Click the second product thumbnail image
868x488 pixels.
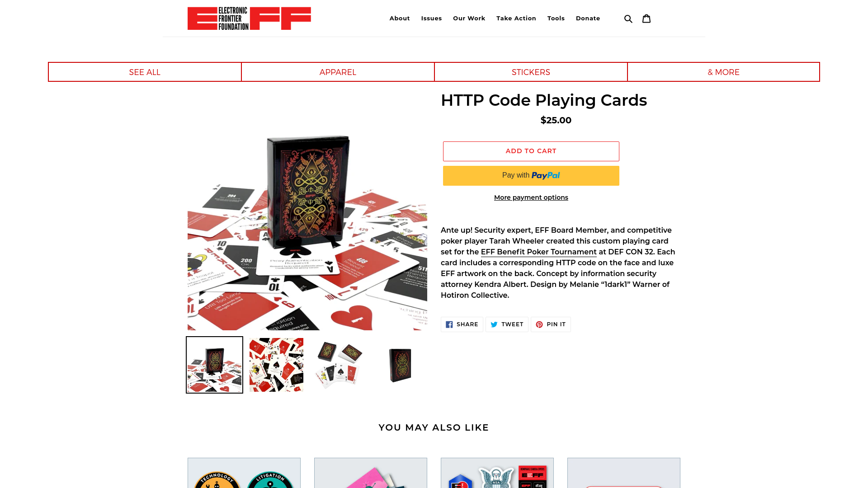coord(276,365)
